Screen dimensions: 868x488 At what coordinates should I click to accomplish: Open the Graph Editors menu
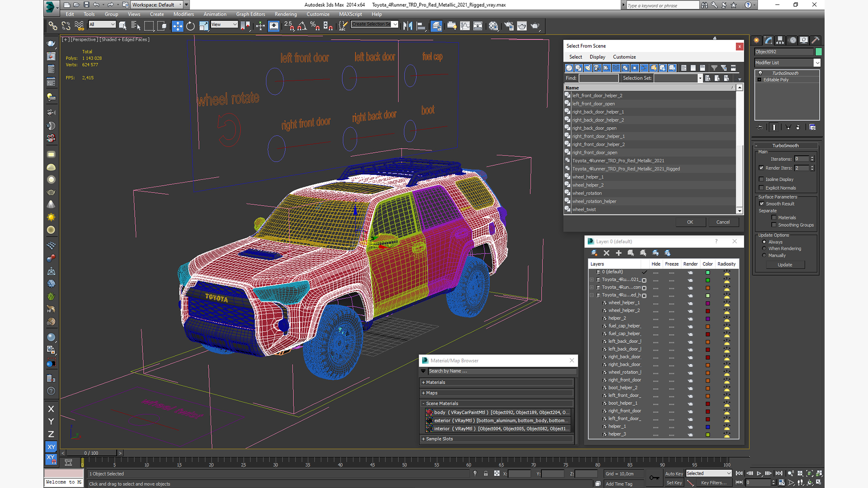click(250, 14)
